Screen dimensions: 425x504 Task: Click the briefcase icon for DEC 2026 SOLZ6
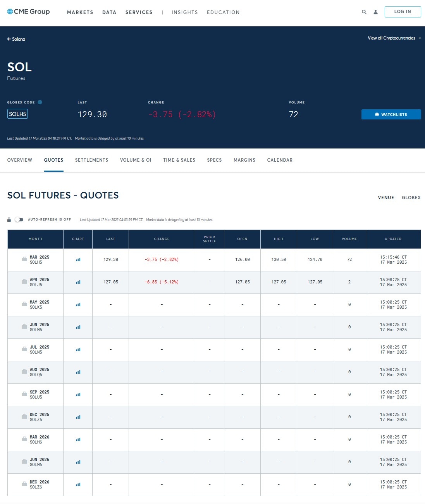pyautogui.click(x=24, y=485)
